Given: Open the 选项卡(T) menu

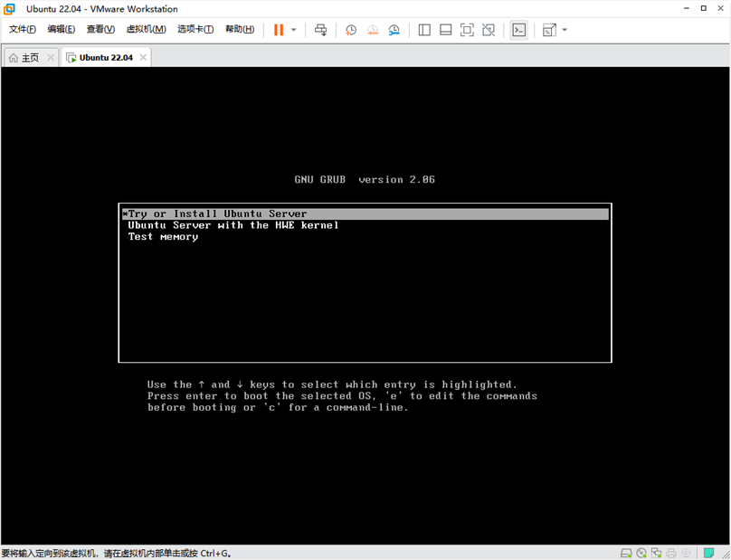Looking at the screenshot, I should point(195,29).
